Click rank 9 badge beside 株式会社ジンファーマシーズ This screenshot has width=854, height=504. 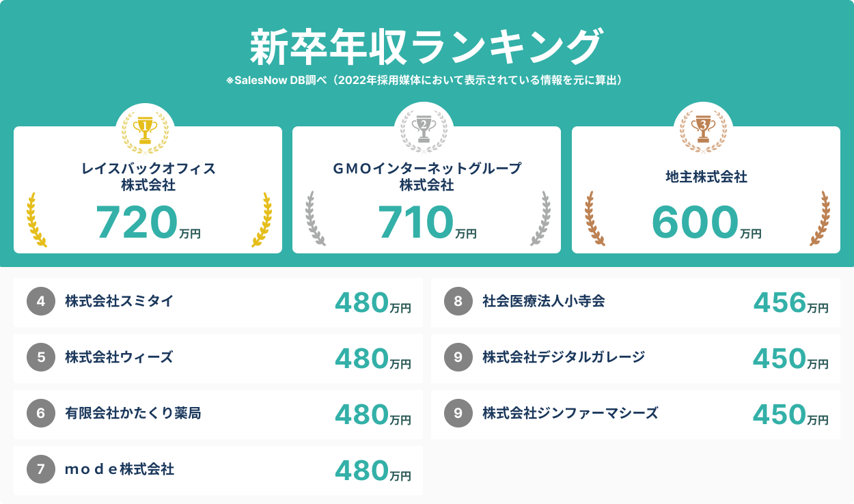tap(458, 415)
